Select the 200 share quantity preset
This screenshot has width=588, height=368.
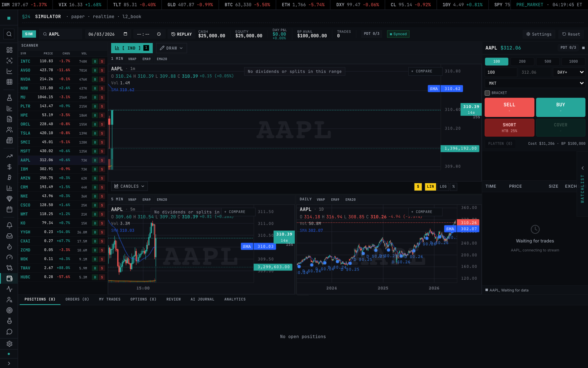(x=522, y=61)
